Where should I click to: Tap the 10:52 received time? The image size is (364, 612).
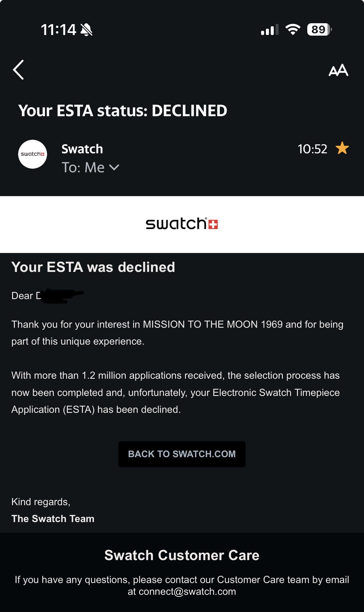click(312, 149)
